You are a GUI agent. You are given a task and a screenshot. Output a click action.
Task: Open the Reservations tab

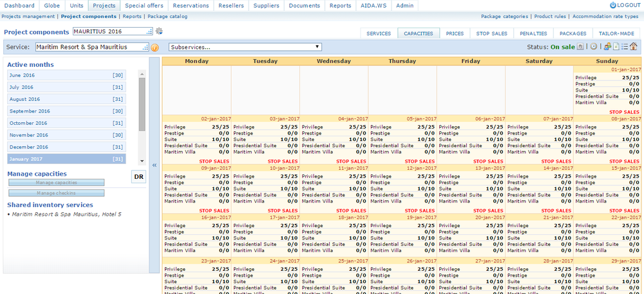191,6
